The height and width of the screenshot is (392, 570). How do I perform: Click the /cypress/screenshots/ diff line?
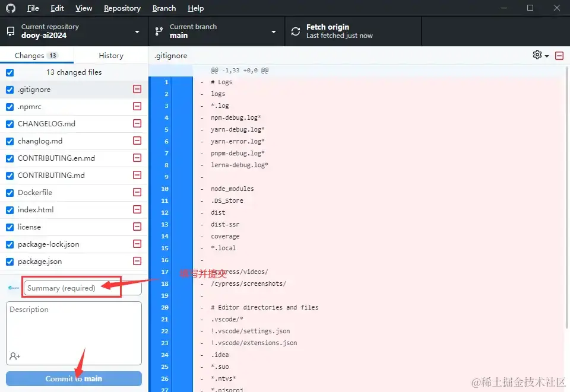[248, 283]
